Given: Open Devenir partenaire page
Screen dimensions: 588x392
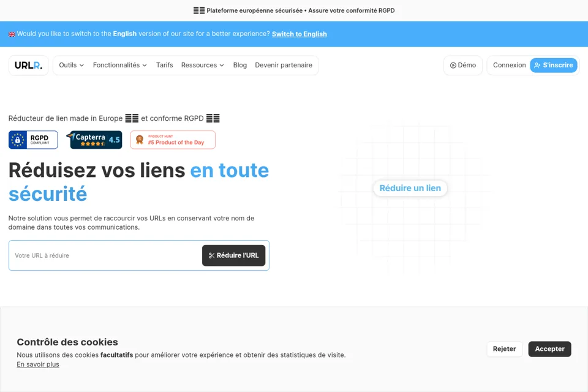Looking at the screenshot, I should 284,66.
